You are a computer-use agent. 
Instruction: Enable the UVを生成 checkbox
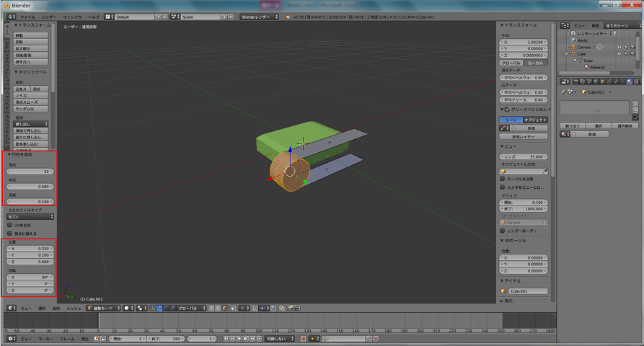click(9, 225)
